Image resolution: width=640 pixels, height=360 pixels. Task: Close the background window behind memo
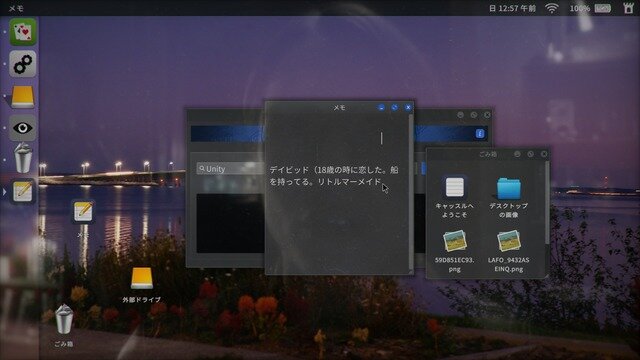click(487, 115)
